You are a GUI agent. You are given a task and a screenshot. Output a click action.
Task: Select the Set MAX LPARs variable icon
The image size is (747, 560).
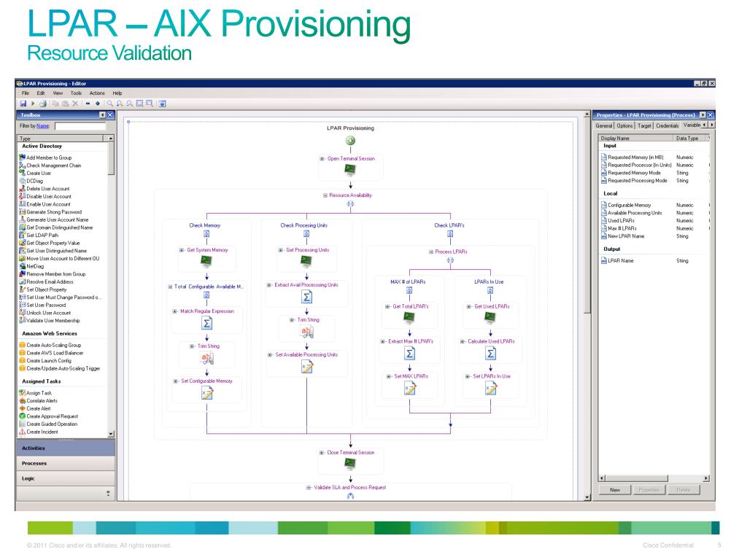(410, 389)
